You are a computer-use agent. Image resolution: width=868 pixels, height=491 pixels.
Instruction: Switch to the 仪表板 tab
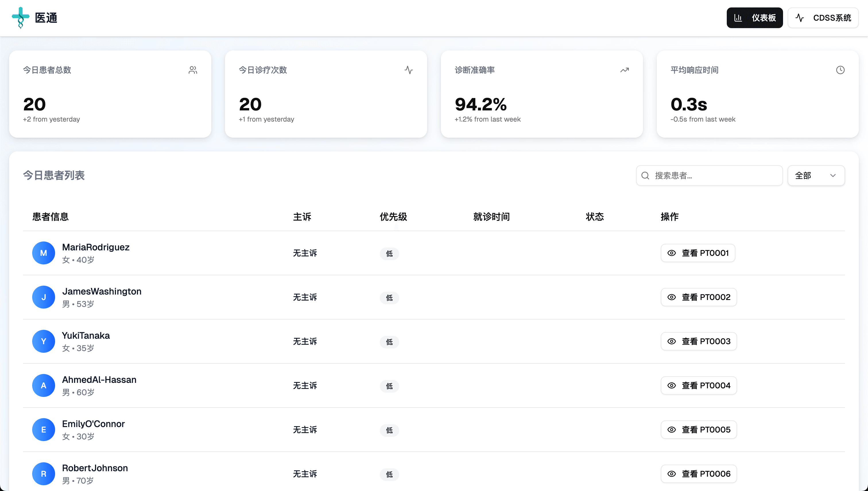click(755, 17)
